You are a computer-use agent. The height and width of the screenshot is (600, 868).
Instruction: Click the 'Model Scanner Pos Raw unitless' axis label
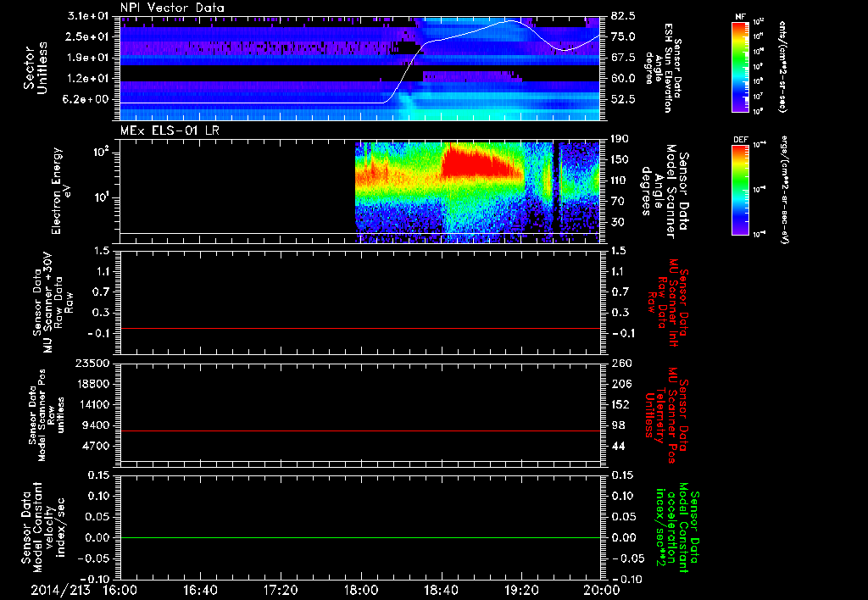[47, 416]
